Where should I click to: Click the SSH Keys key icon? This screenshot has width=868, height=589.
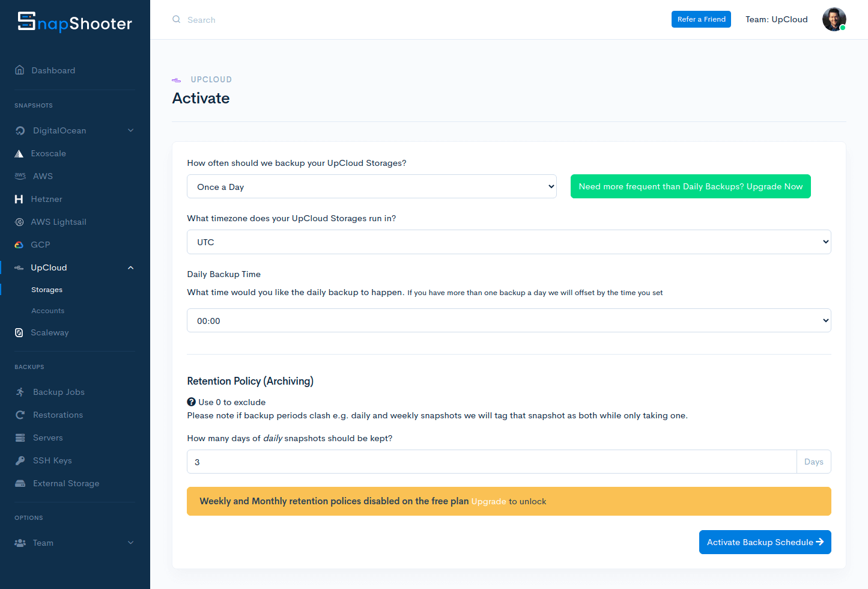(x=20, y=460)
